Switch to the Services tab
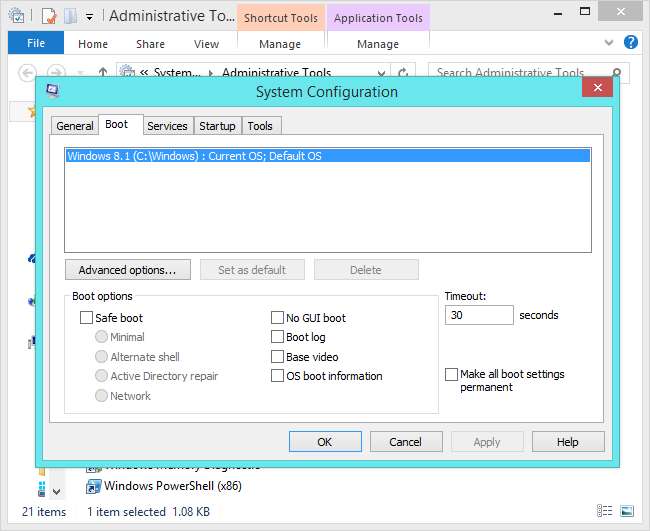The height and width of the screenshot is (531, 650). pyautogui.click(x=167, y=126)
